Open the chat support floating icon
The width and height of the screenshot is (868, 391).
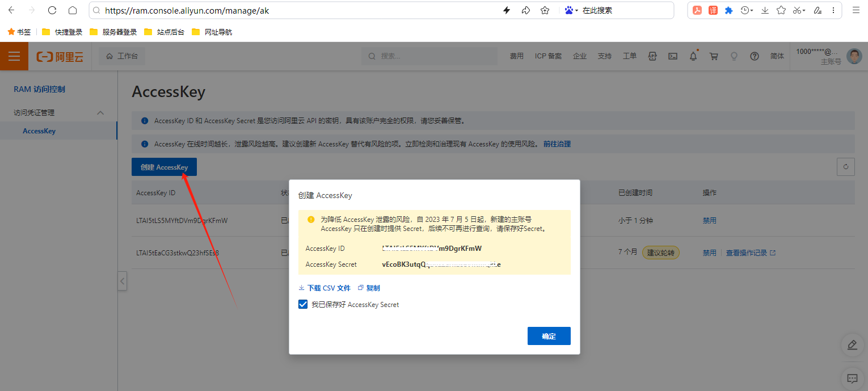852,378
